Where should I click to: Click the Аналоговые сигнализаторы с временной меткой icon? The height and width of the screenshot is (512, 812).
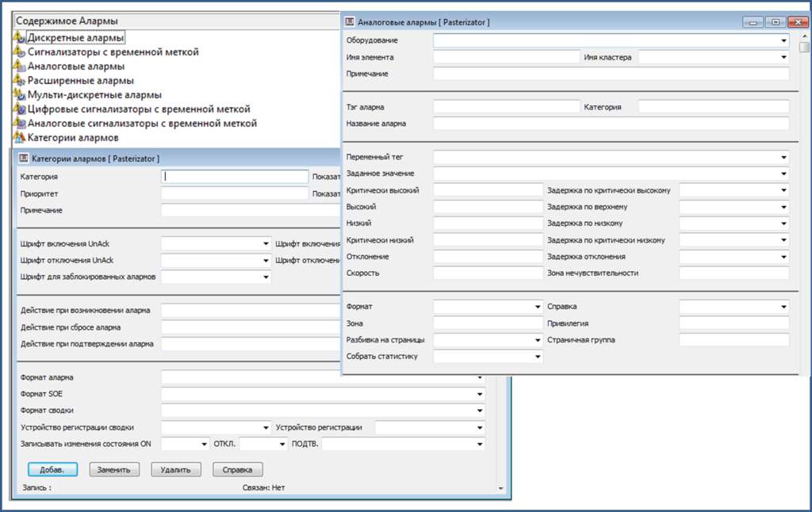click(x=20, y=123)
